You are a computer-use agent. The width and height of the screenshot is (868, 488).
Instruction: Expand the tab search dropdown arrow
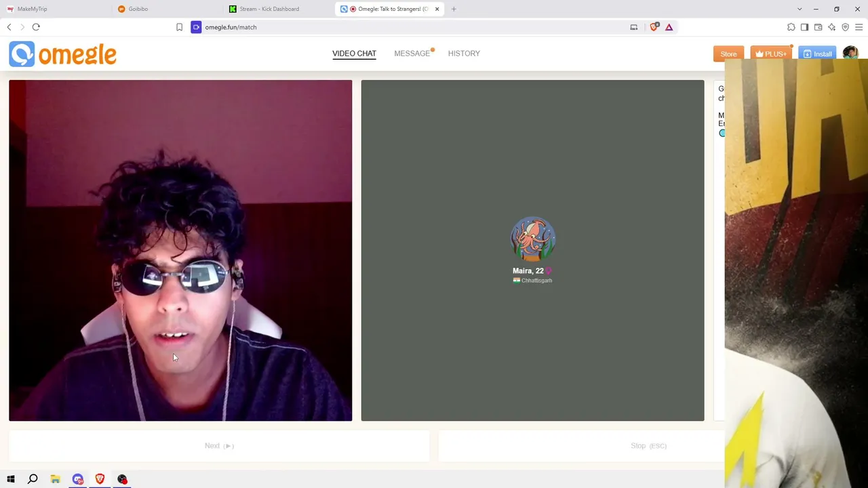(800, 9)
